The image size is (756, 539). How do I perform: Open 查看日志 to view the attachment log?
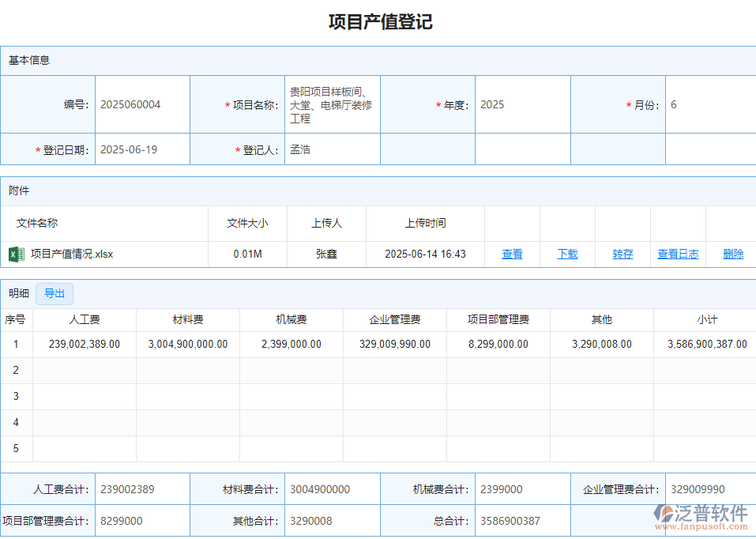677,254
